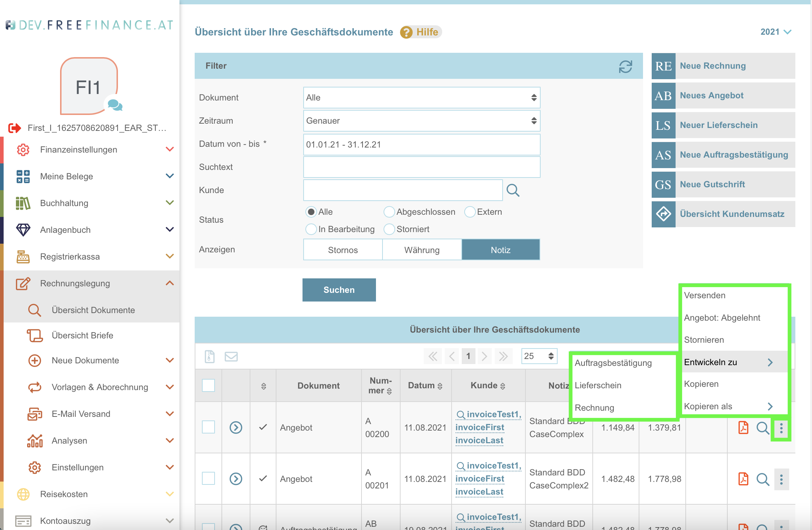Image resolution: width=812 pixels, height=530 pixels.
Task: Open PDF of Angebot A 00200
Action: pos(743,428)
